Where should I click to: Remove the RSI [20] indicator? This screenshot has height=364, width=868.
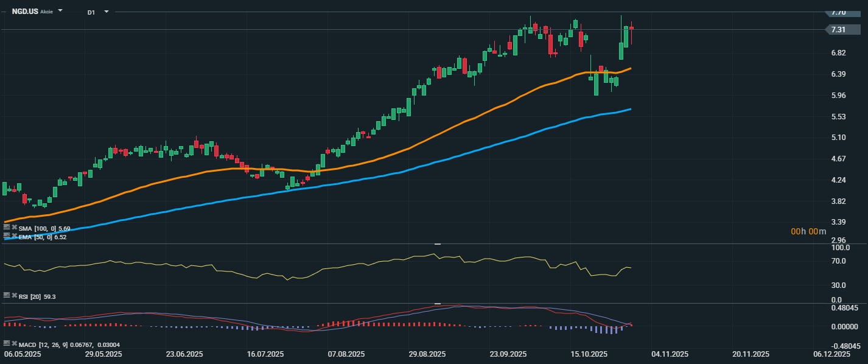(x=14, y=295)
